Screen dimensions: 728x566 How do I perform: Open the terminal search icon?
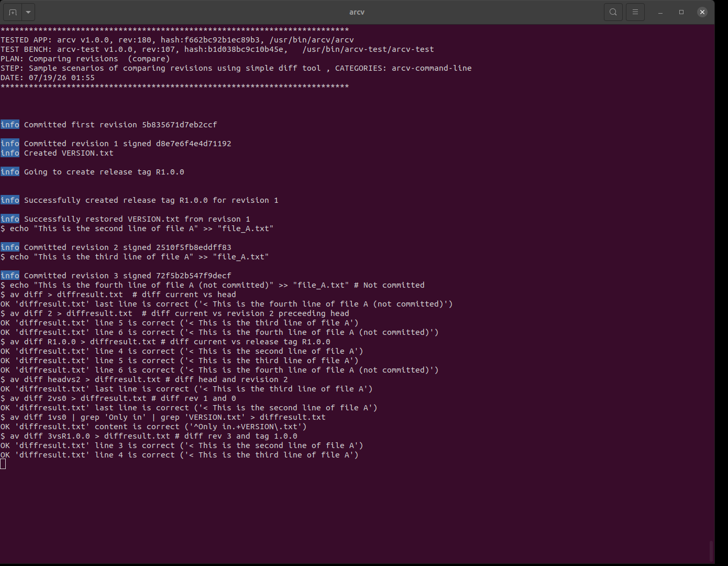(613, 12)
